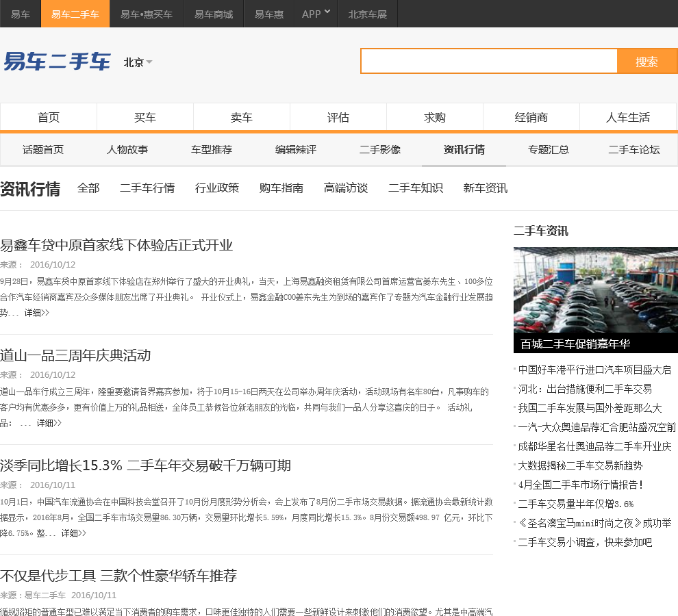Viewport: 678px width, 616px height.
Task: Open 二手车交易小调查，快来参加吧 link
Action: (x=585, y=542)
